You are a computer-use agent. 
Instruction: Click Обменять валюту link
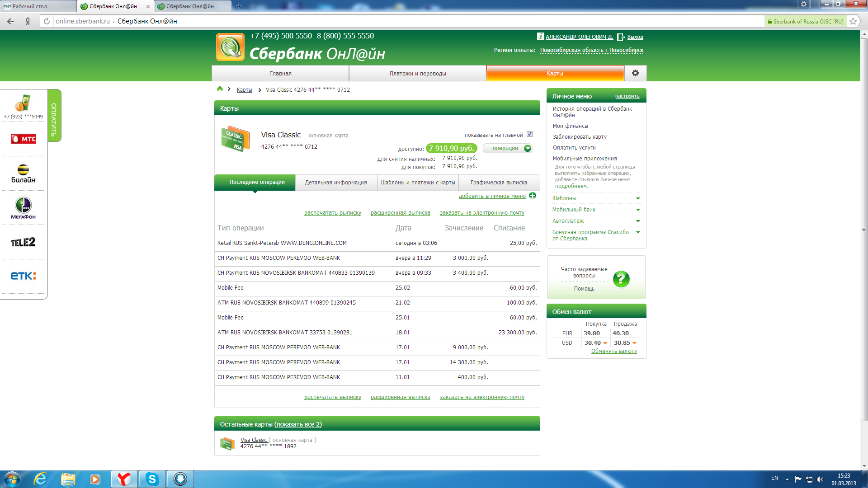(614, 351)
